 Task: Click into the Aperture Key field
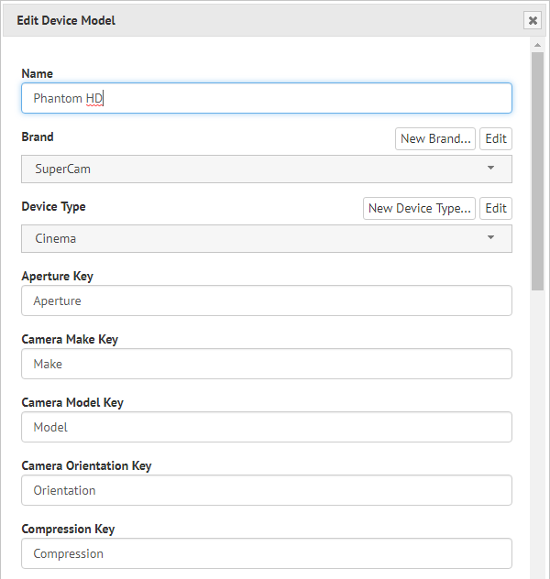click(266, 301)
